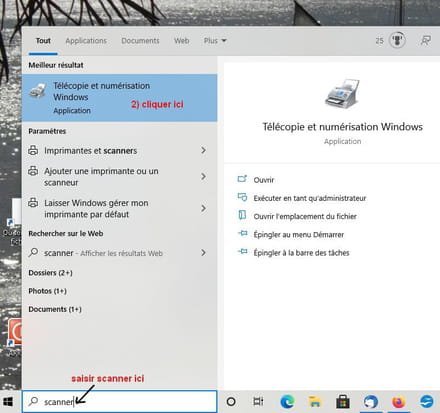Open File Explorer from the taskbar
Screen dimensions: 440x413
314,402
